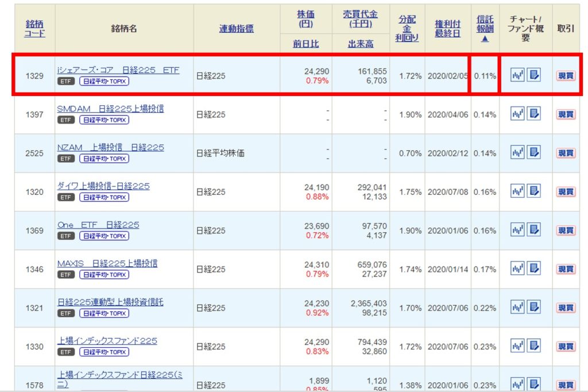Click 現買 button for code 1329

[566, 76]
